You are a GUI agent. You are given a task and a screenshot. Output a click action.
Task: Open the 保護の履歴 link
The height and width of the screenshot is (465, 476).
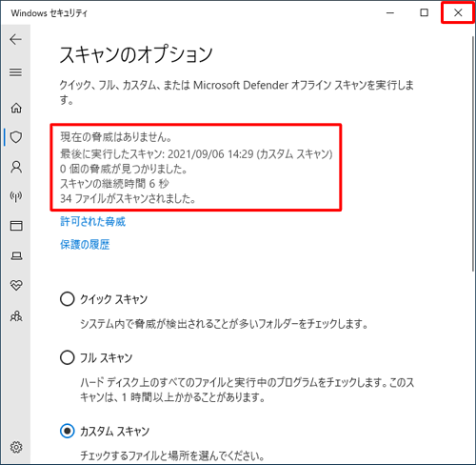tap(85, 245)
